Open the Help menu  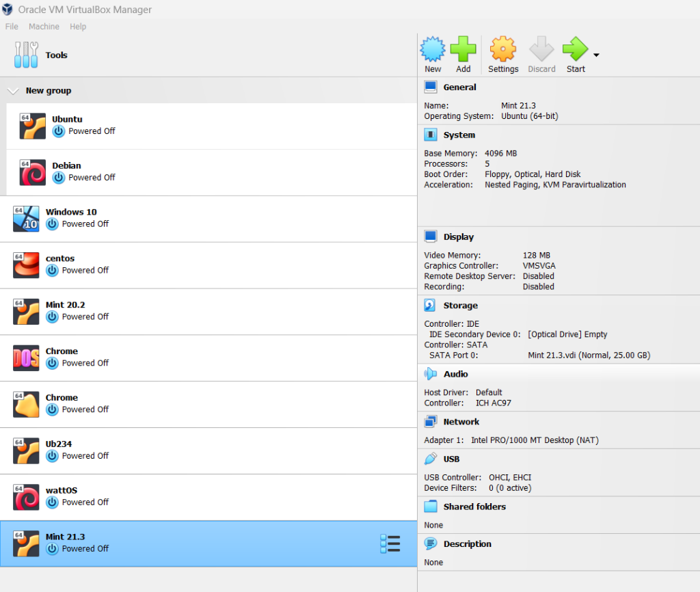tap(78, 27)
